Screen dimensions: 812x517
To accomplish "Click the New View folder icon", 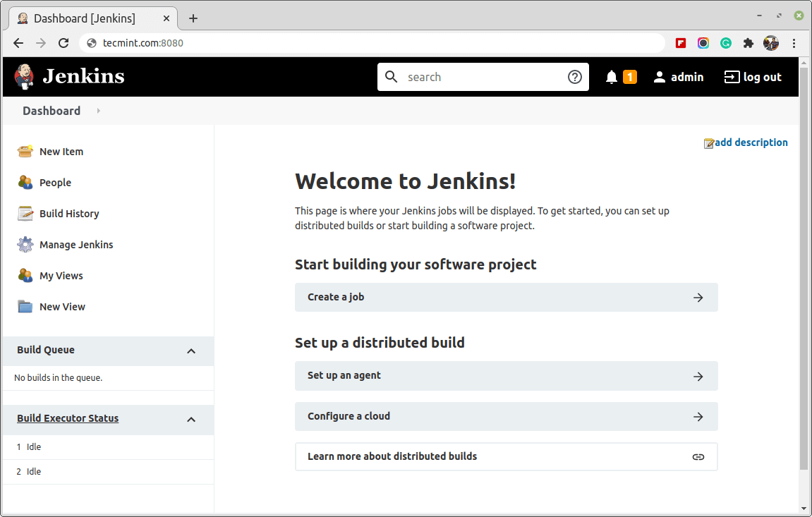I will click(25, 306).
